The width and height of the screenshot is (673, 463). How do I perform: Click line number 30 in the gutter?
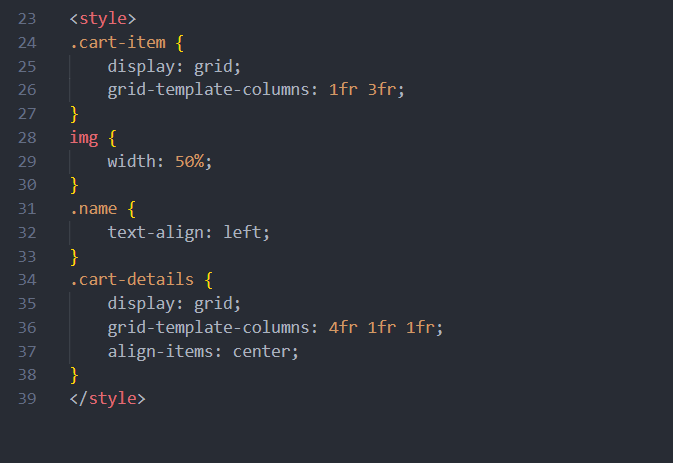[26, 185]
